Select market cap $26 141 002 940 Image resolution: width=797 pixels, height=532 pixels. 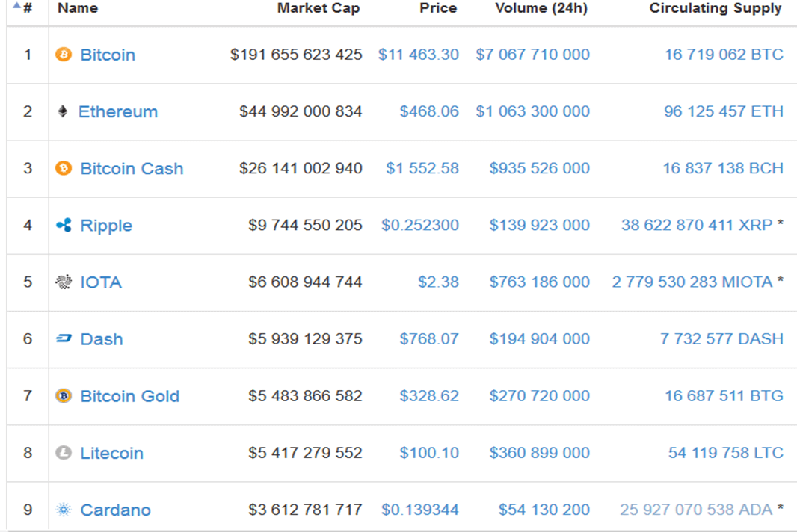coord(301,168)
